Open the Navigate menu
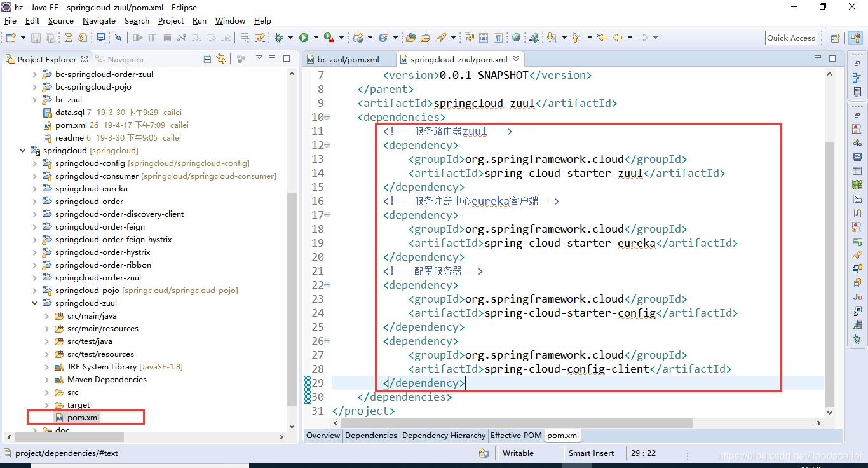This screenshot has width=868, height=468. (x=99, y=21)
